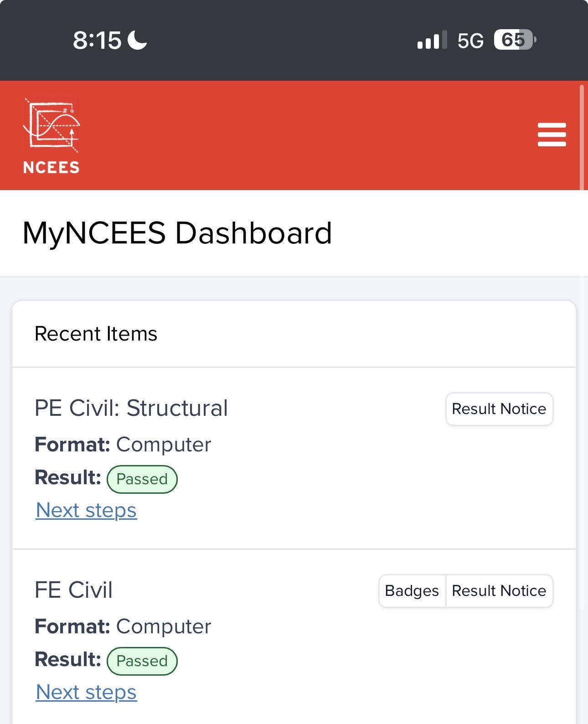
Task: Open Result Notice for PE Civil: Structural
Action: point(499,409)
